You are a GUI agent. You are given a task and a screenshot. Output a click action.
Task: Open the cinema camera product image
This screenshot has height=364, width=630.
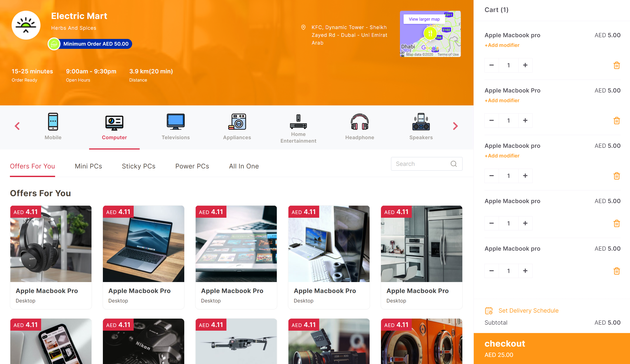coord(329,341)
